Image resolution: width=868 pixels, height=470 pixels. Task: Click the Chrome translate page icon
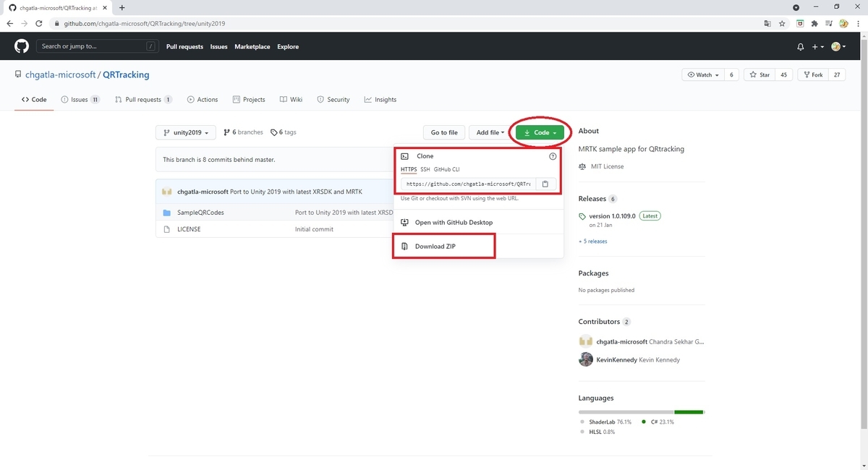point(767,23)
